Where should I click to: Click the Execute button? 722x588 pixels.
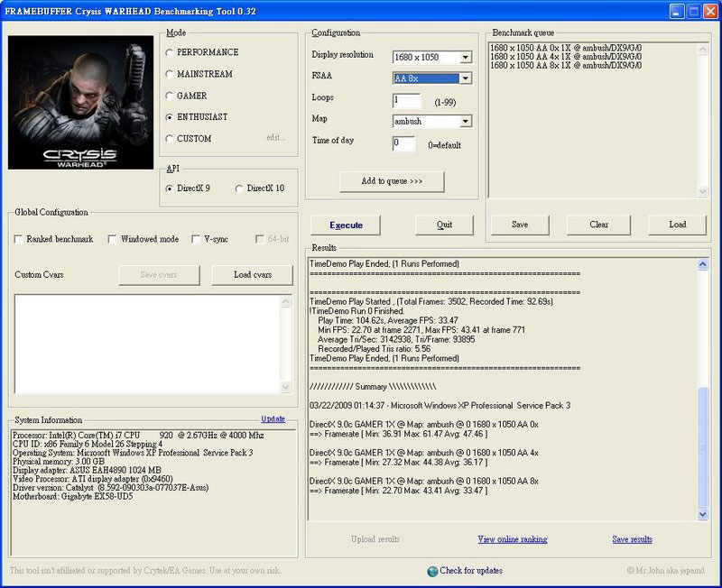pyautogui.click(x=346, y=225)
